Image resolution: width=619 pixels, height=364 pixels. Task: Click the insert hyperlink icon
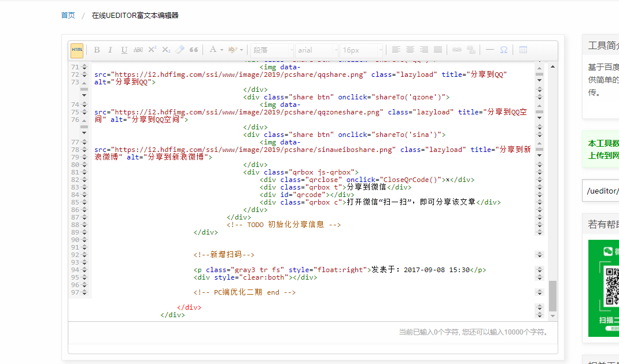[x=456, y=50]
